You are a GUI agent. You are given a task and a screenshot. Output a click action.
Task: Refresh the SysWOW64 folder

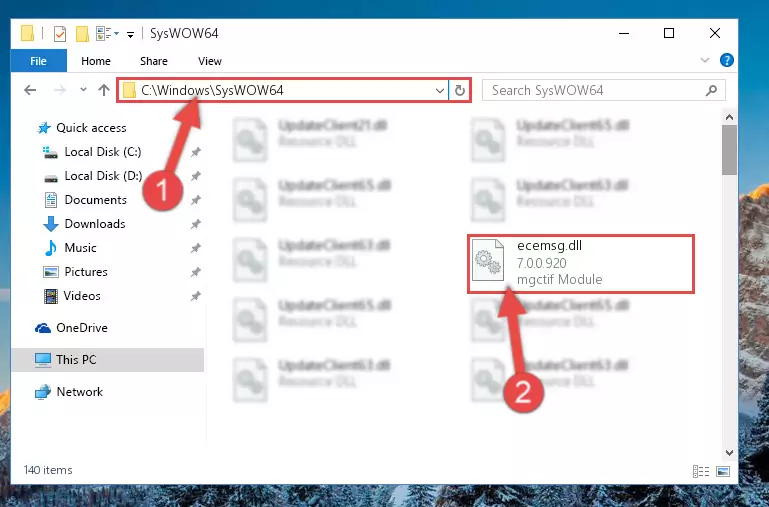point(460,91)
